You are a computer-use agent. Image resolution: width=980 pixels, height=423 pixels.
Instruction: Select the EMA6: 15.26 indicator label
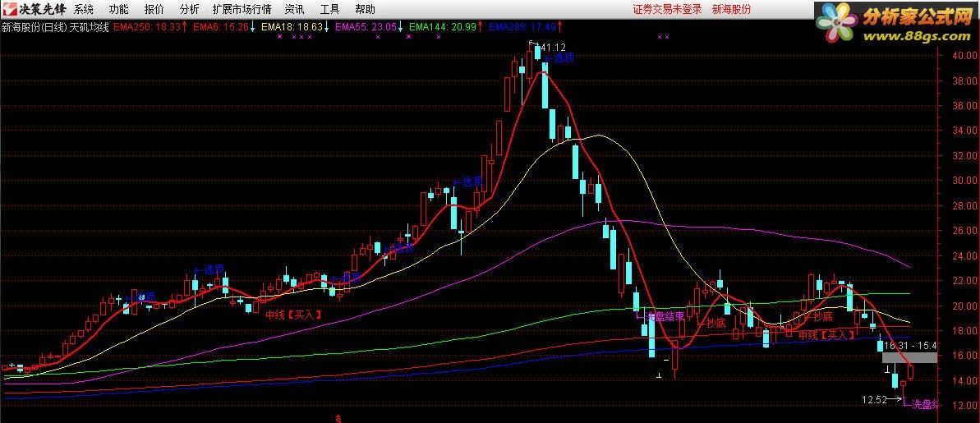tap(223, 27)
